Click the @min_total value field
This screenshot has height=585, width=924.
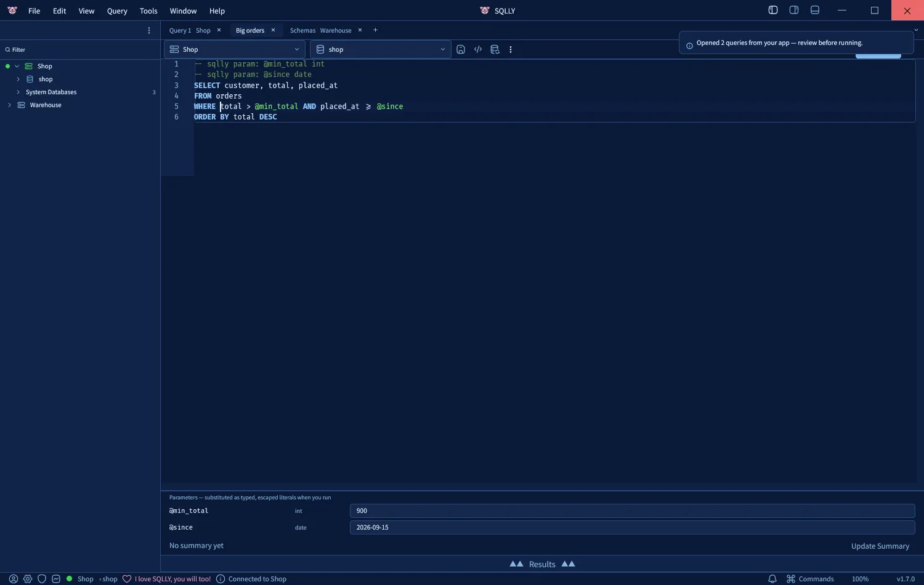pyautogui.click(x=632, y=510)
